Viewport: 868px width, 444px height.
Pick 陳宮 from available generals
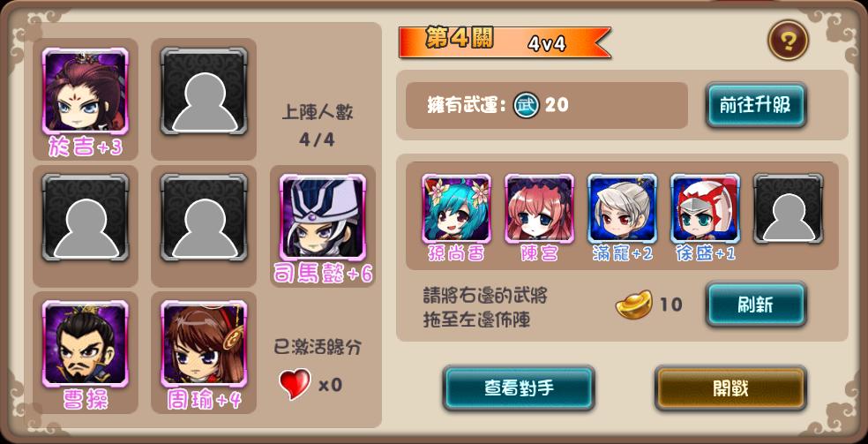539,208
